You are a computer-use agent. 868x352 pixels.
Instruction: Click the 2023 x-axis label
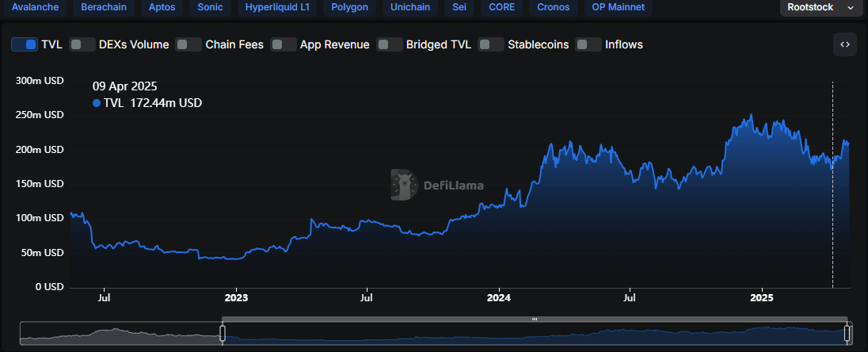pyautogui.click(x=236, y=297)
